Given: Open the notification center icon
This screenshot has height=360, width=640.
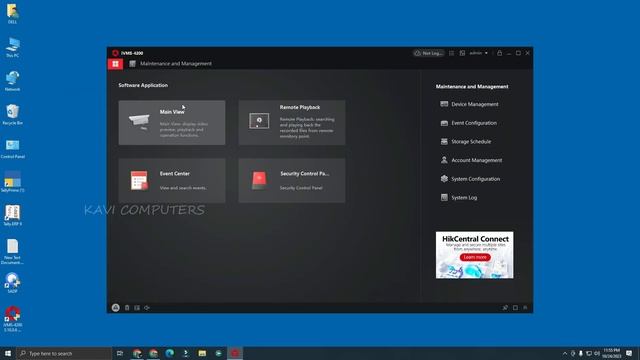Looking at the screenshot, I should point(629,353).
